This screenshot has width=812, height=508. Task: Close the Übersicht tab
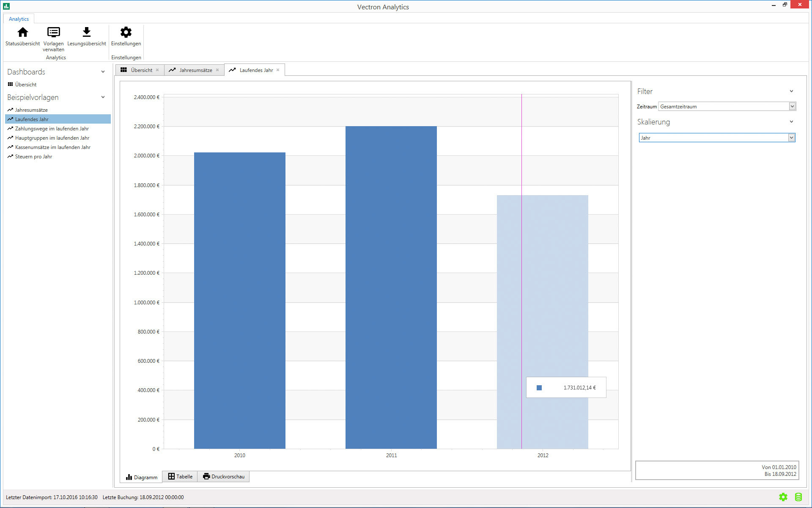157,70
